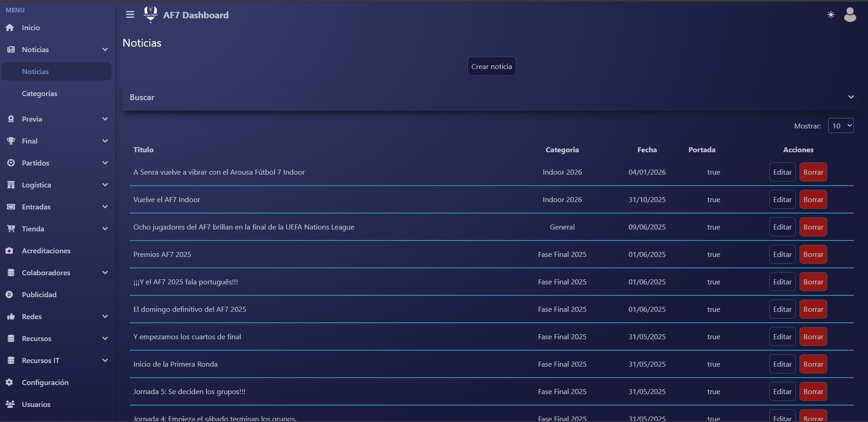Delete the 'Ocho jugadores del AF7' news
The image size is (868, 422).
click(x=813, y=227)
